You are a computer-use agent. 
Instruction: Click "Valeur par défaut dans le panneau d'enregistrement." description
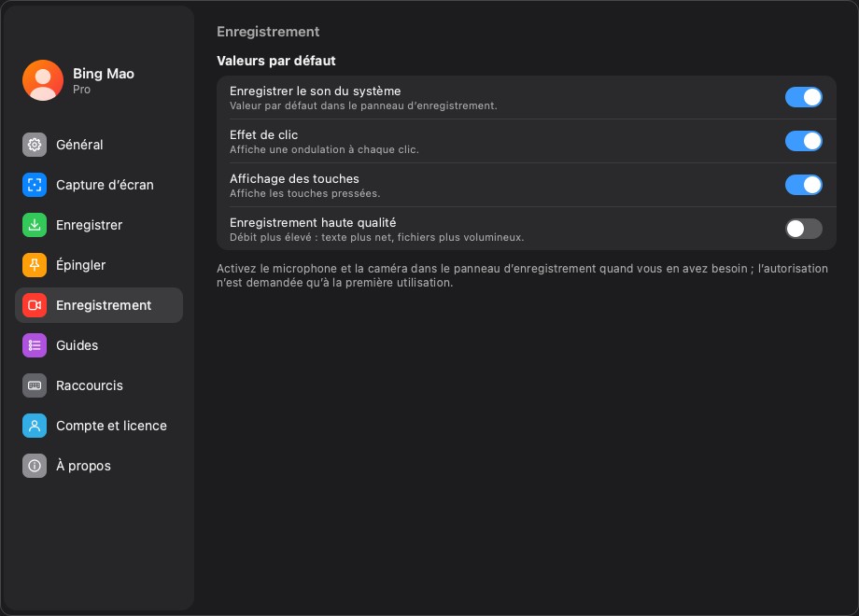pyautogui.click(x=363, y=105)
